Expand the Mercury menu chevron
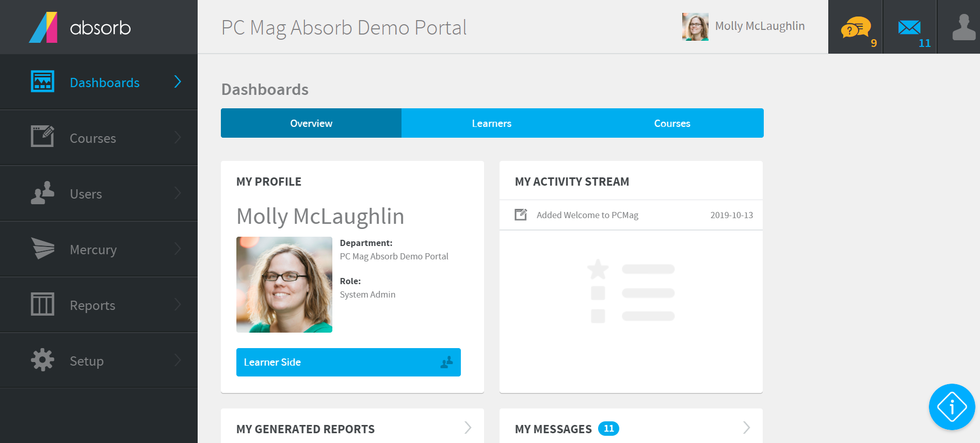This screenshot has height=443, width=980. tap(178, 249)
